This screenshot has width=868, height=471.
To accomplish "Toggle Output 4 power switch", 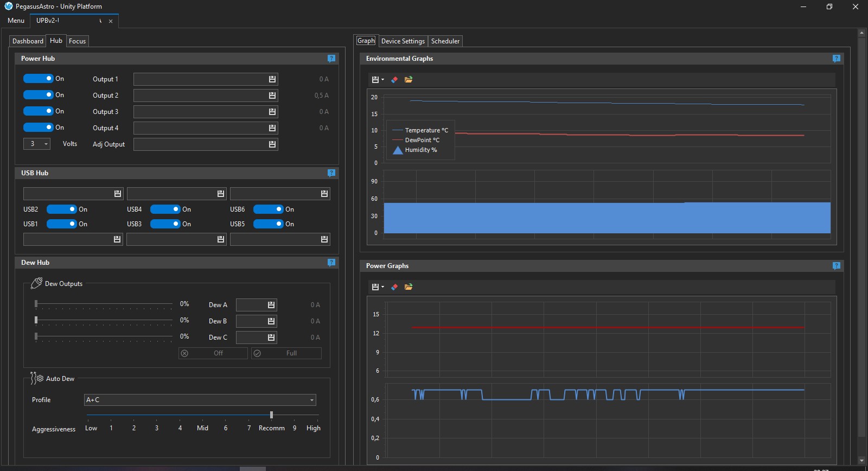I will point(38,128).
